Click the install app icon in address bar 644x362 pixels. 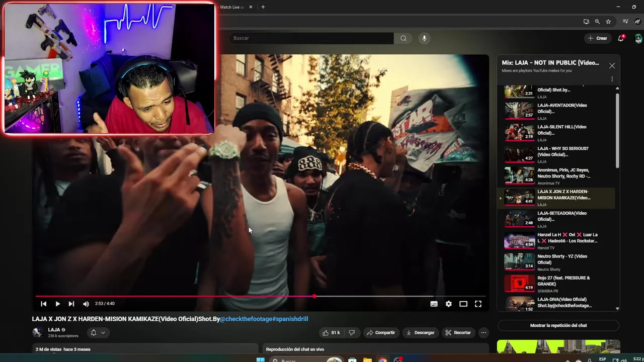(586, 22)
